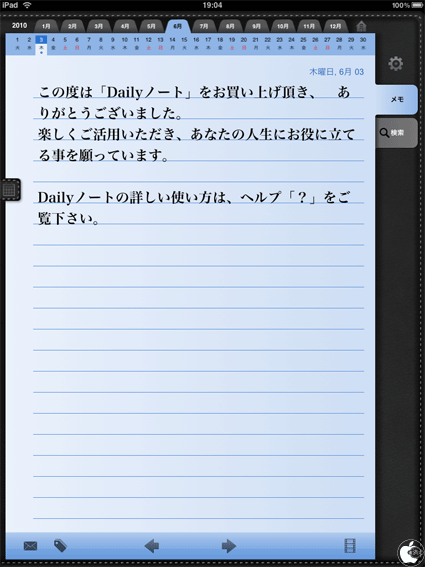The height and width of the screenshot is (567, 425).
Task: Open the メモ side tab
Action: click(x=397, y=100)
